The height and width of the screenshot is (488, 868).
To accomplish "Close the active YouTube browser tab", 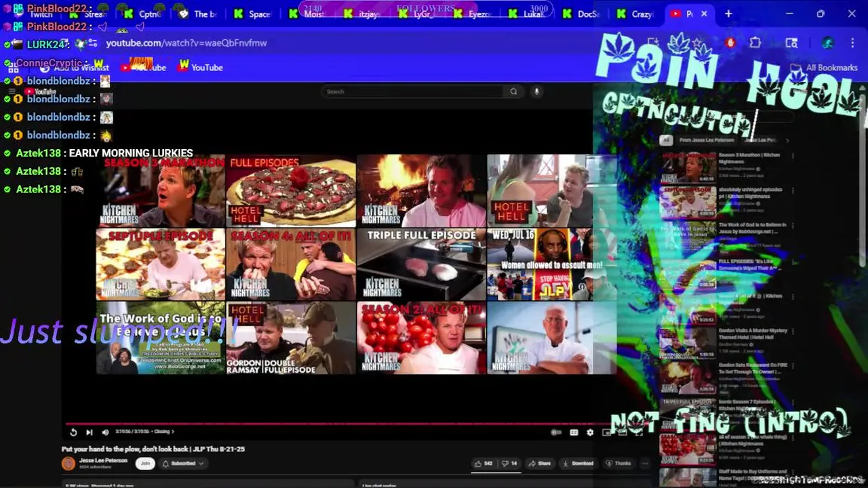I will (704, 14).
